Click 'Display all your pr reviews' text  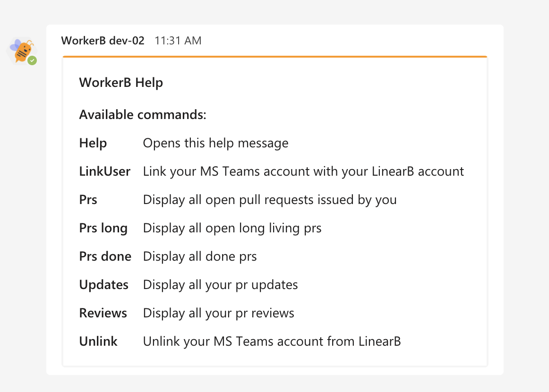click(218, 313)
